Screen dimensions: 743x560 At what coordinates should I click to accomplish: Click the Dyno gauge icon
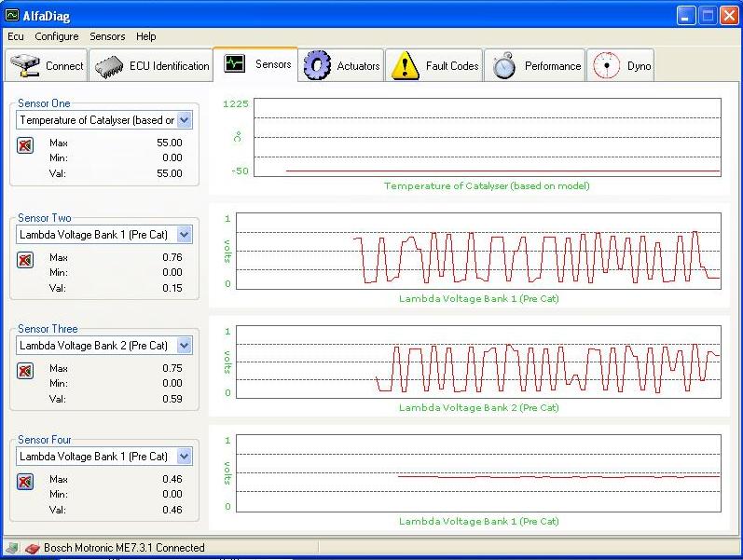(x=606, y=65)
